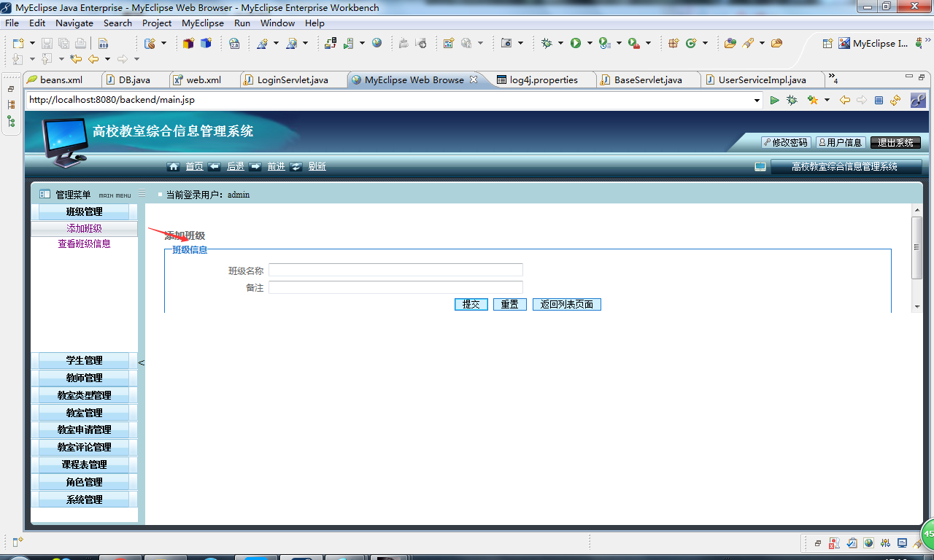Open the Back history dropdown arrow

pos(107,59)
